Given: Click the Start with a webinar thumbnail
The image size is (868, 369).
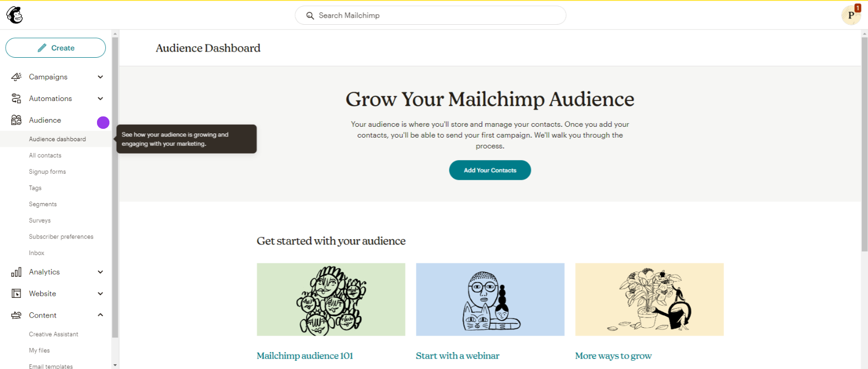Looking at the screenshot, I should pos(489,299).
